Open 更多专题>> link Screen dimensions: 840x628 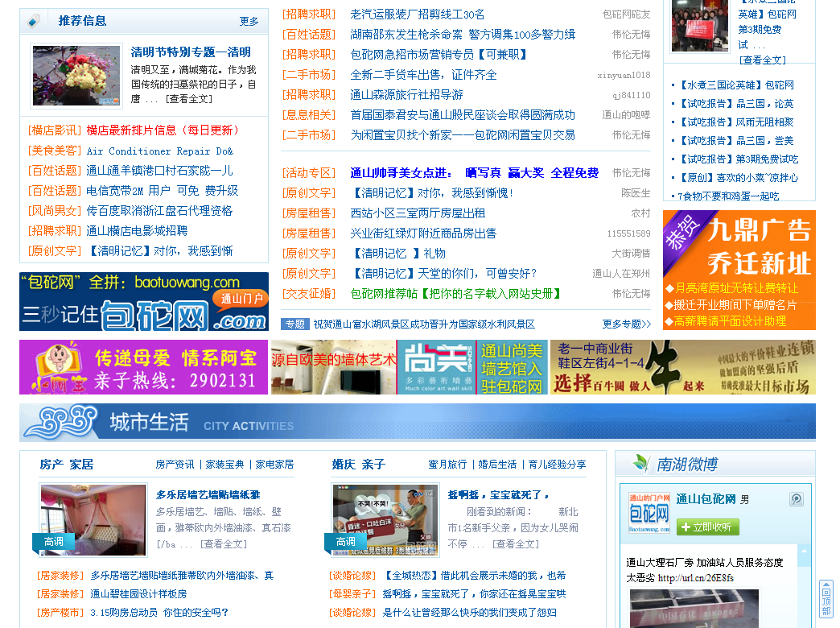click(x=626, y=324)
